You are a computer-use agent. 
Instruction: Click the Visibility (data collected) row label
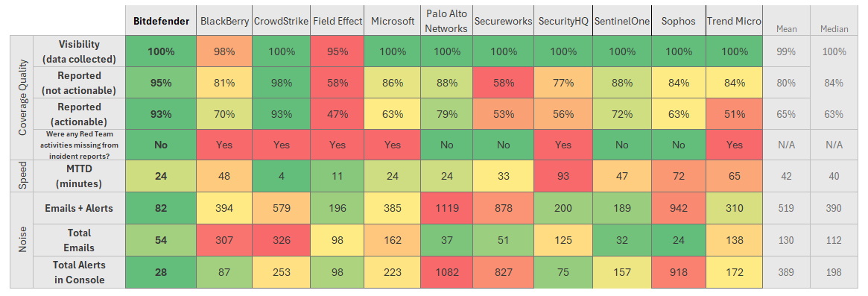click(x=79, y=51)
